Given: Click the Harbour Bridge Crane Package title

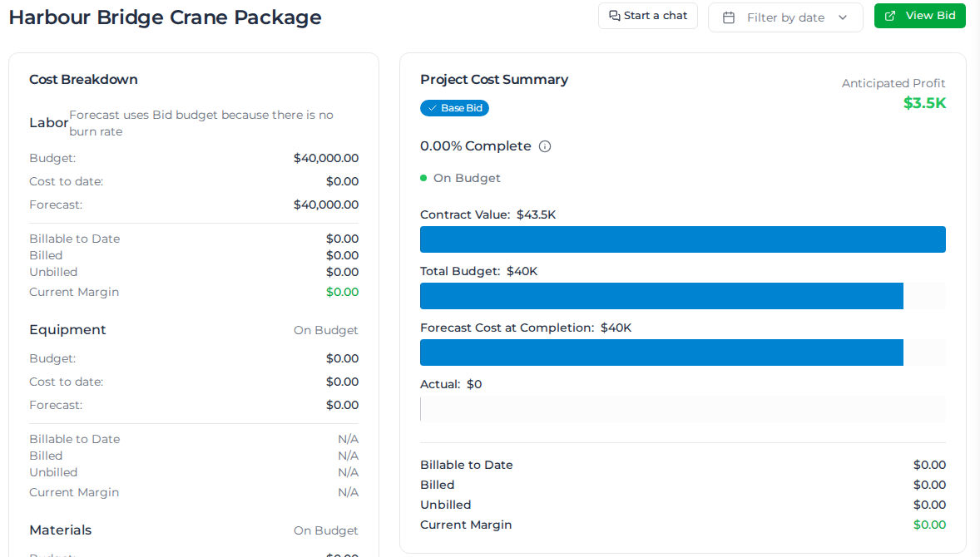Looking at the screenshot, I should tap(165, 17).
